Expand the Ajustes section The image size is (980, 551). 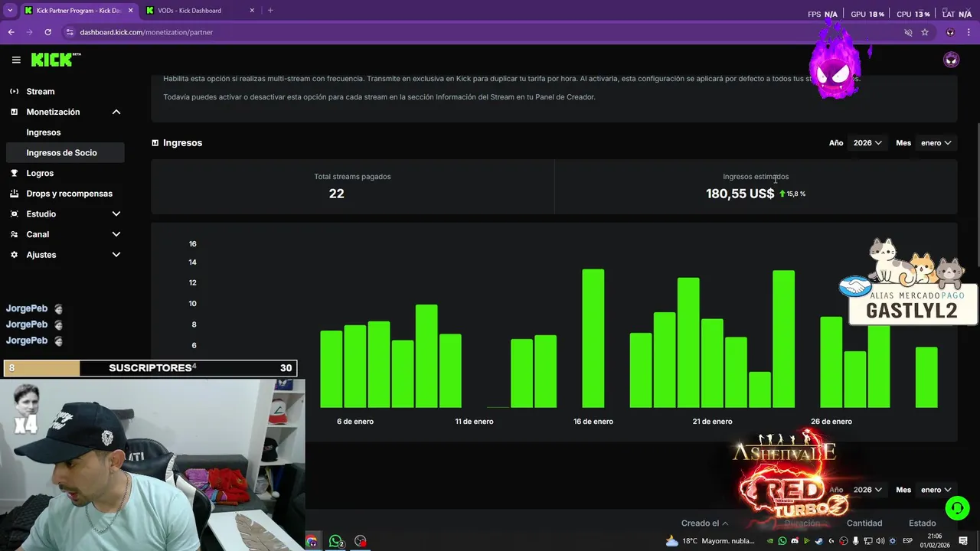pyautogui.click(x=116, y=255)
